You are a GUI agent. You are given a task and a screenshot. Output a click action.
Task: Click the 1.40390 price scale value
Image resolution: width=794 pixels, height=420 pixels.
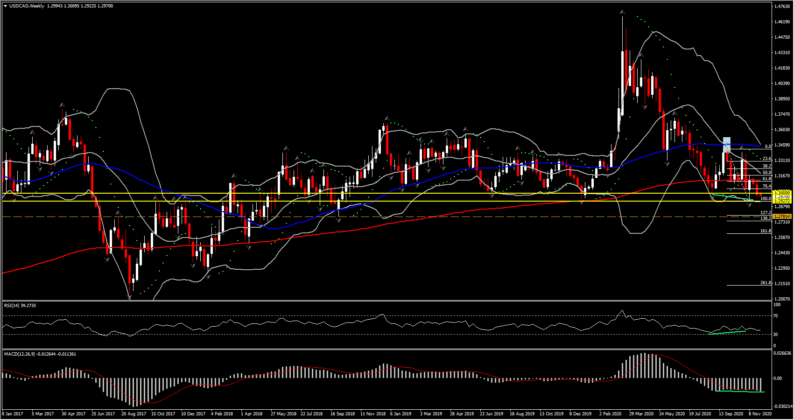782,83
